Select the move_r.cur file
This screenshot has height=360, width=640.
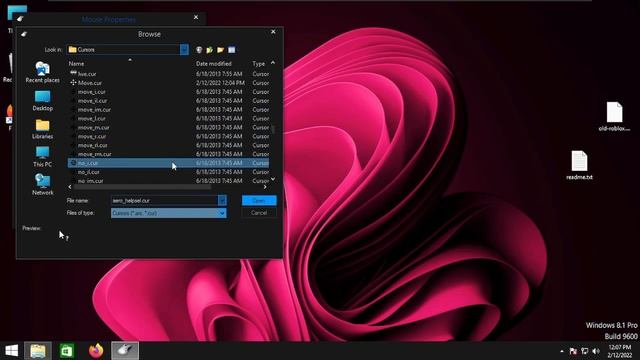click(92, 137)
